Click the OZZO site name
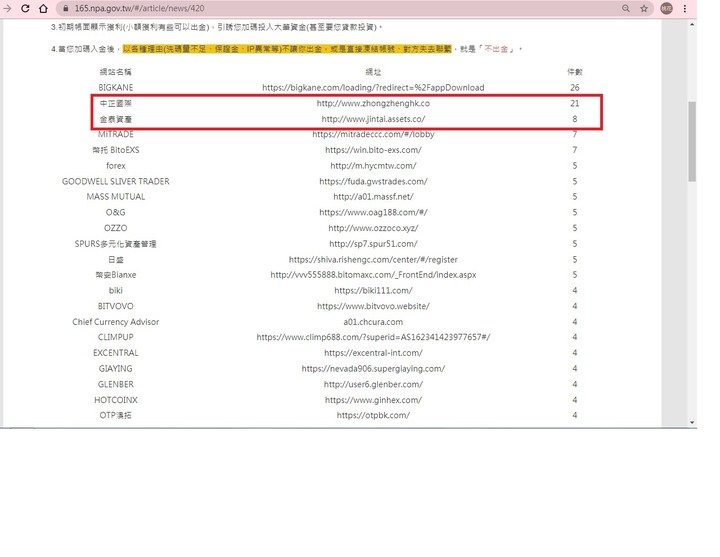 point(116,228)
